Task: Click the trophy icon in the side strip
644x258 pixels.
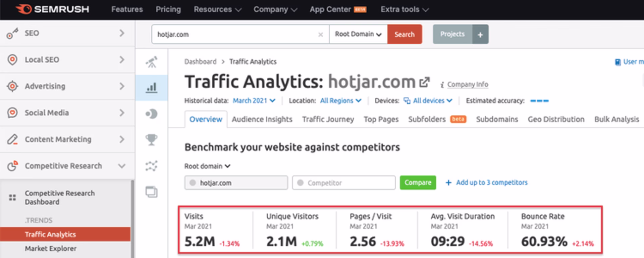Action: [x=152, y=140]
